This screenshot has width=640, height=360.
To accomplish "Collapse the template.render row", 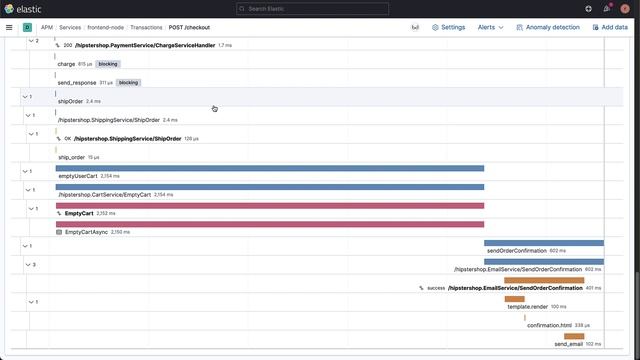I will click(31, 302).
